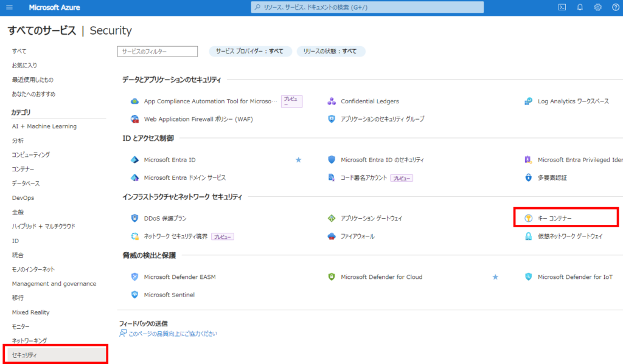Open Log Analytics ワークスペース service link
The width and height of the screenshot is (623, 364).
coord(573,101)
